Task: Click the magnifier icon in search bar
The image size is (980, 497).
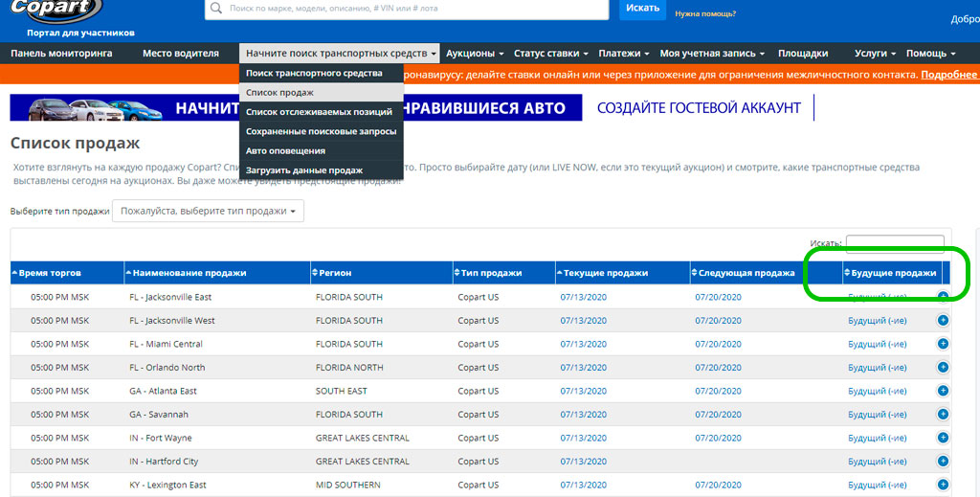Action: click(216, 8)
